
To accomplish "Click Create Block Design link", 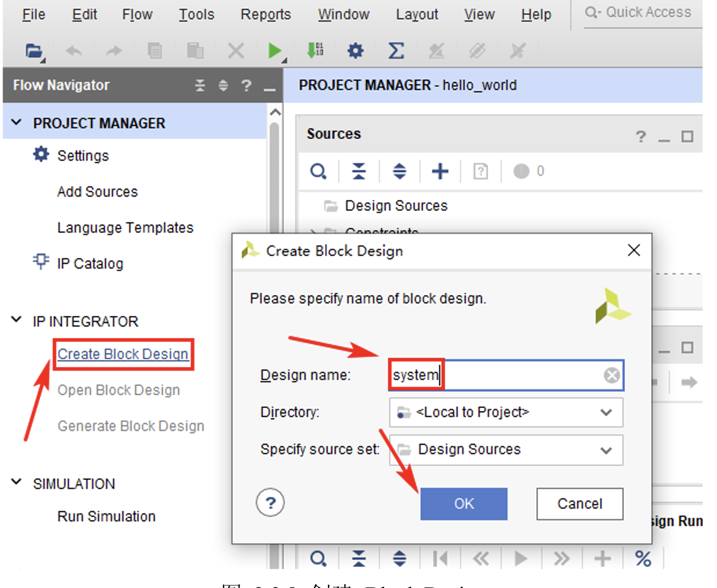I will click(x=123, y=354).
